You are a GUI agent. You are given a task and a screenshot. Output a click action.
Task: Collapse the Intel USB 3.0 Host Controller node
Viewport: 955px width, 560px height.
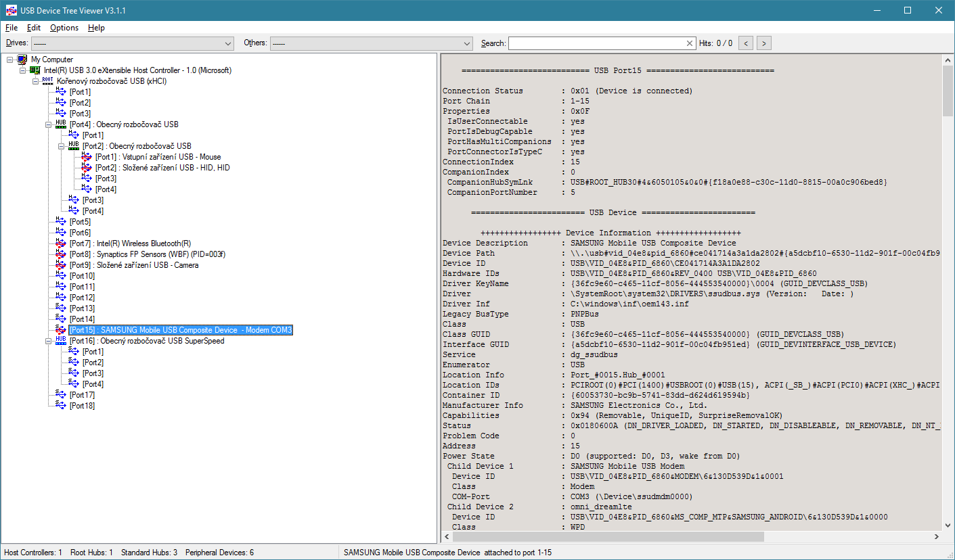click(23, 70)
